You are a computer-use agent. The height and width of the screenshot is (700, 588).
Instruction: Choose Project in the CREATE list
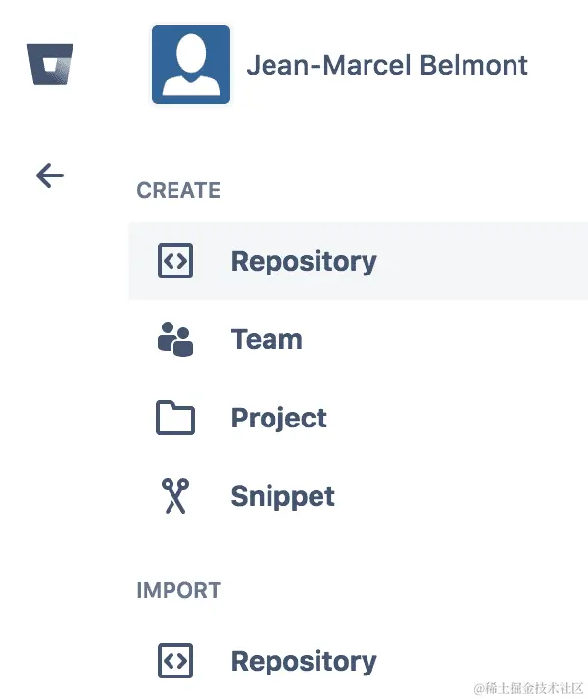279,419
